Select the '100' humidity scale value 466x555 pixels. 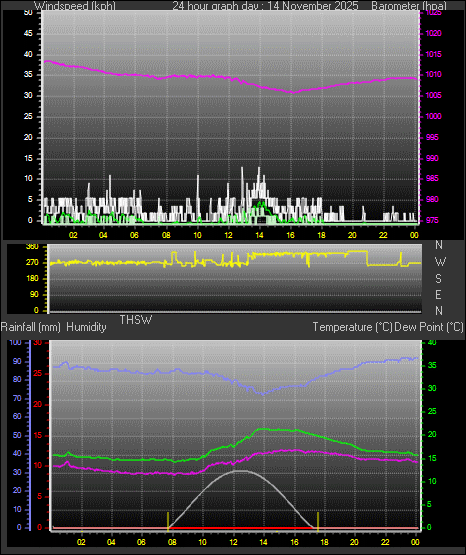tap(16, 342)
